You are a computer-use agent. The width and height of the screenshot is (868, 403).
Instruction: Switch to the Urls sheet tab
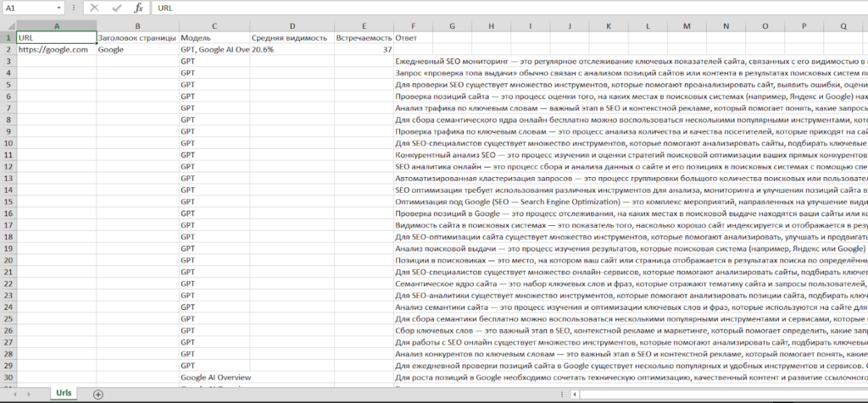coord(64,394)
